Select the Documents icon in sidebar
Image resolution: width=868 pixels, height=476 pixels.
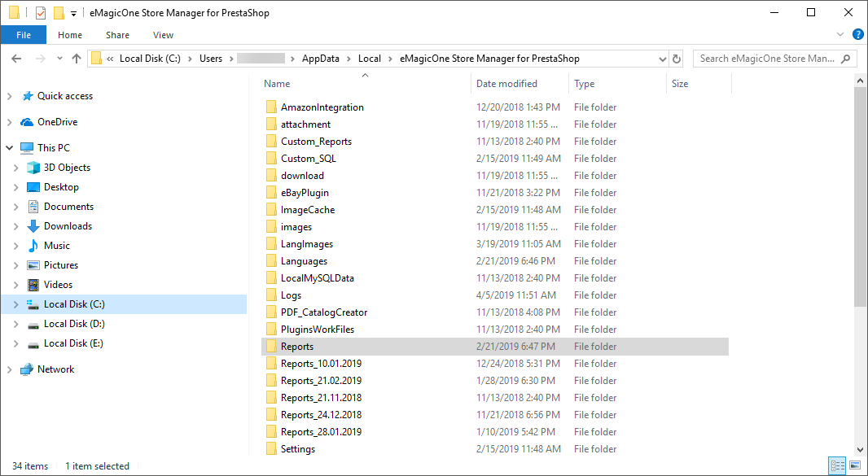coord(33,207)
